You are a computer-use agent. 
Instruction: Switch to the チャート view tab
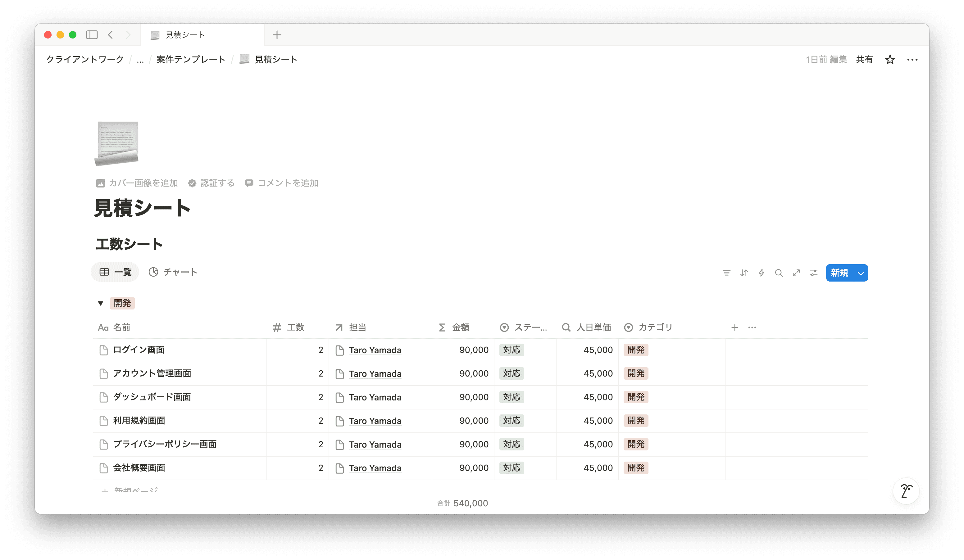173,272
